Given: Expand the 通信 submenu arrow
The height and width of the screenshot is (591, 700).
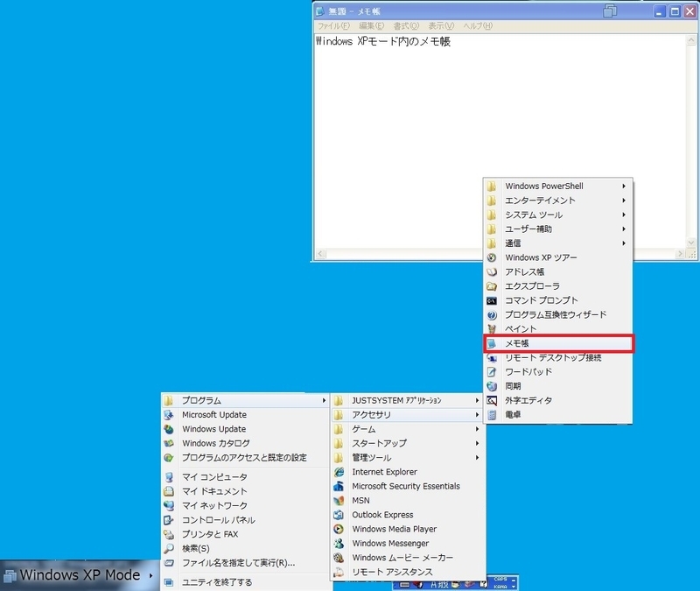Looking at the screenshot, I should 624,243.
